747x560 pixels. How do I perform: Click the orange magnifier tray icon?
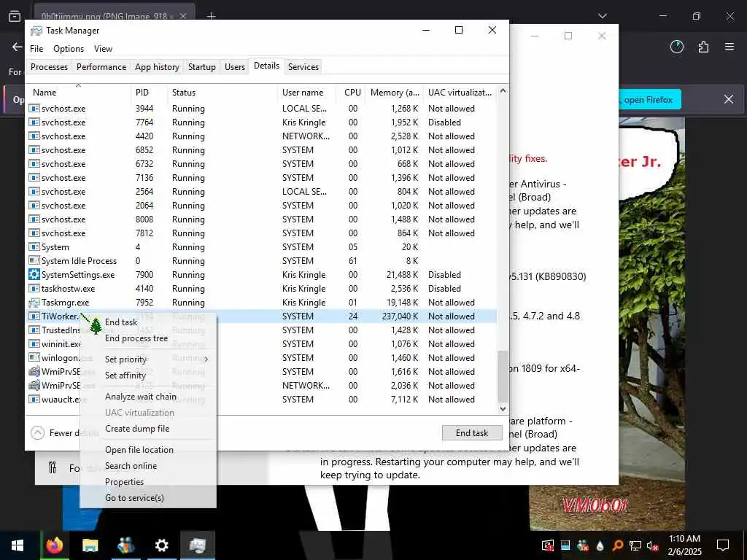[617, 545]
